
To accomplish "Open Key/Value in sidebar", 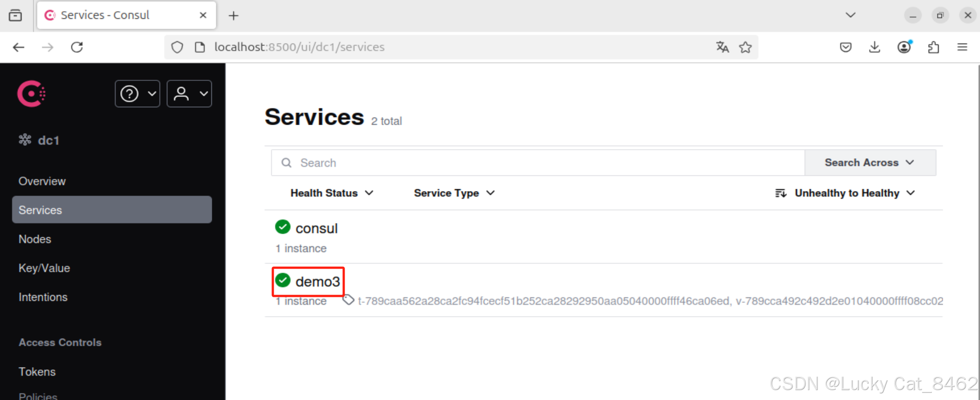I will (x=44, y=268).
